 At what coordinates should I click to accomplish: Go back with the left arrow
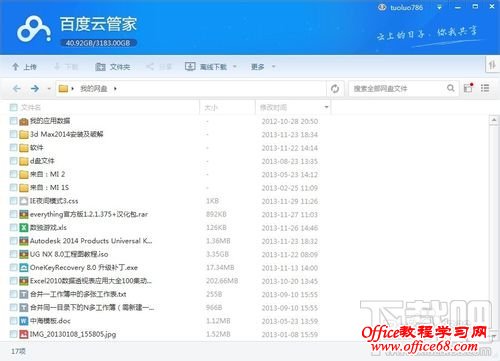[16, 88]
